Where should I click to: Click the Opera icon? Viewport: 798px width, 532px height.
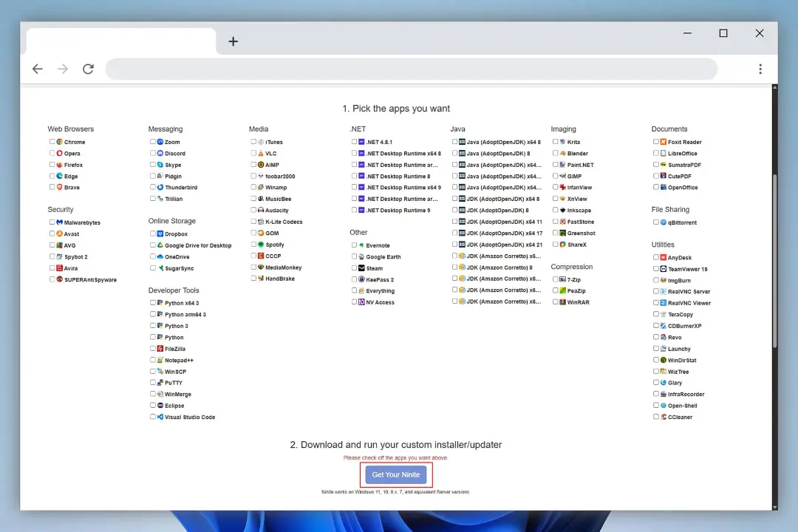pos(60,153)
